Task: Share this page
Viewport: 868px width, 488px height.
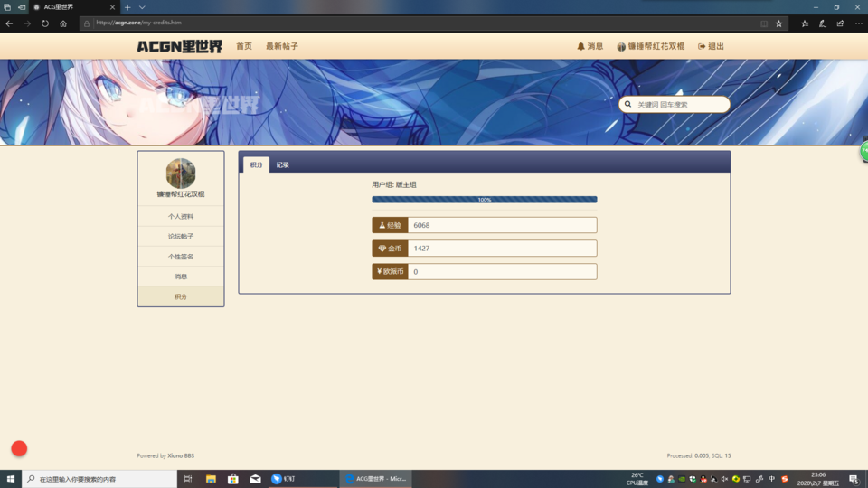Action: (840, 23)
